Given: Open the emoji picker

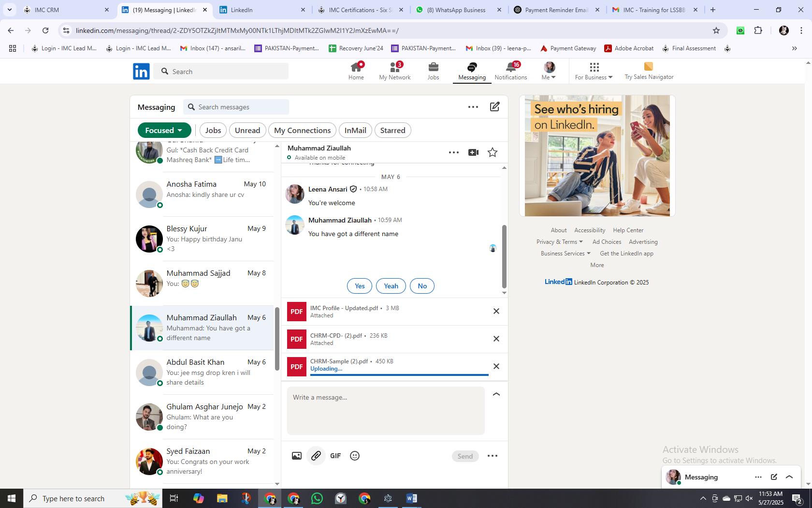Looking at the screenshot, I should click(x=355, y=456).
